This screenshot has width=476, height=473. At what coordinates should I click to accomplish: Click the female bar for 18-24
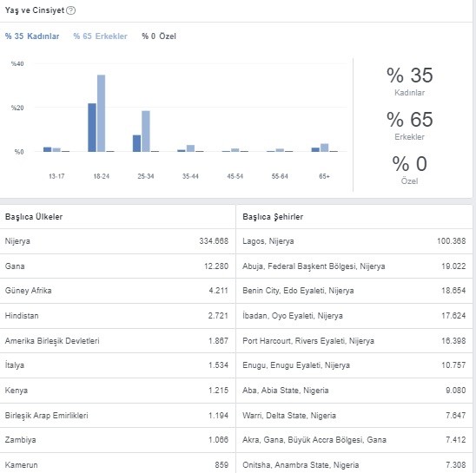tap(92, 128)
